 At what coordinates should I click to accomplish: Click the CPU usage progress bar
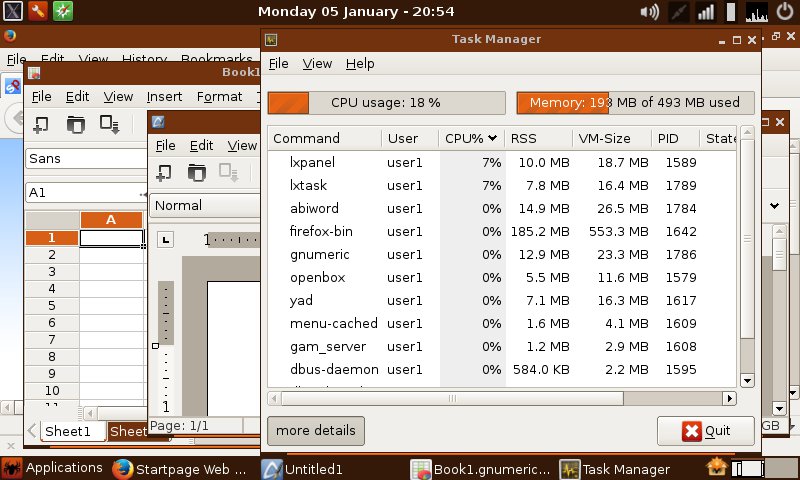pos(386,102)
